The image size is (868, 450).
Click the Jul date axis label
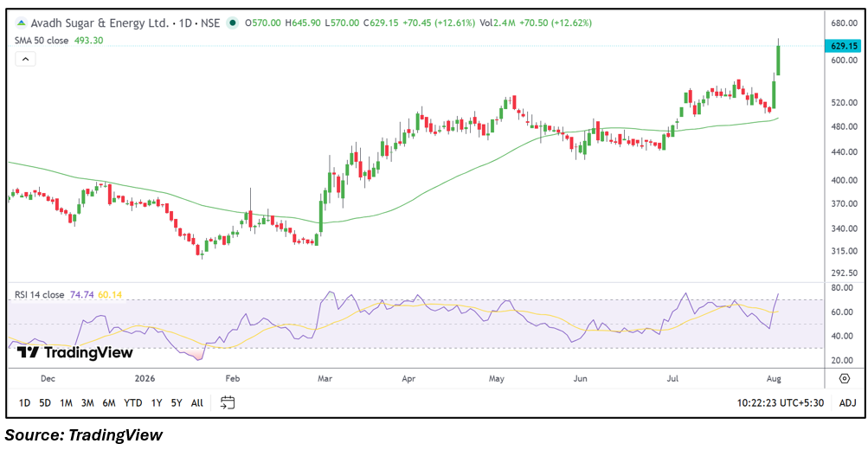point(672,378)
